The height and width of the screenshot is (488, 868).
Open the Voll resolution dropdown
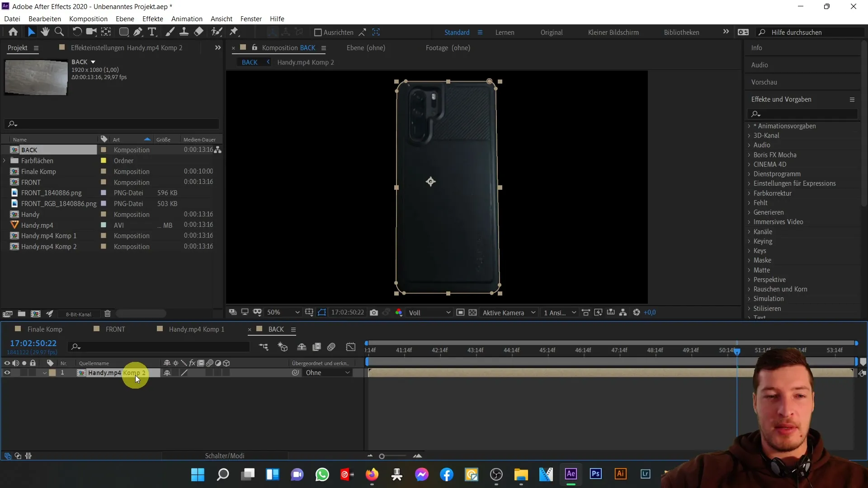[429, 313]
